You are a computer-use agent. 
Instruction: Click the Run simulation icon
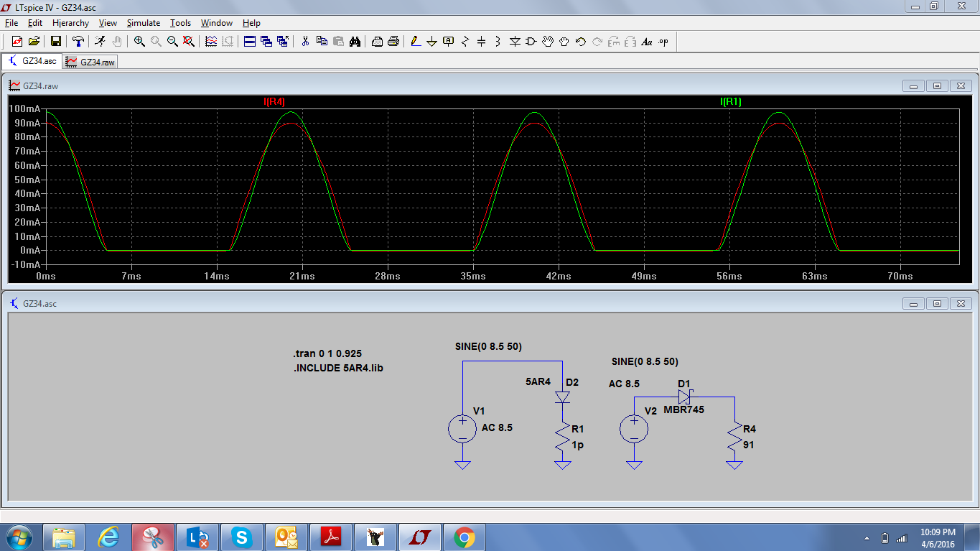pos(100,42)
